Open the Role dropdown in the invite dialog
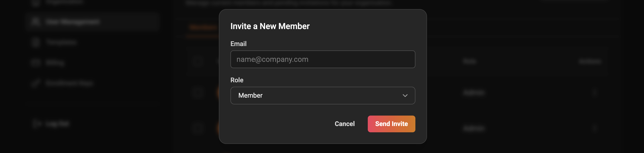Image resolution: width=644 pixels, height=153 pixels. (322, 95)
